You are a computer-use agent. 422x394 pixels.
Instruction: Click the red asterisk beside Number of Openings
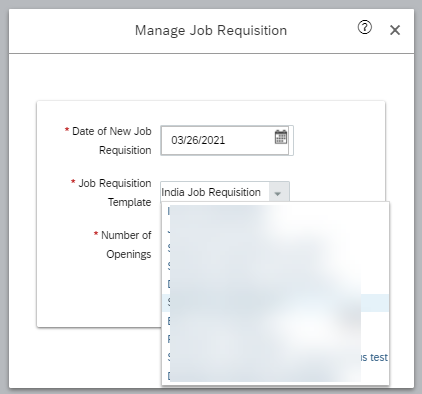[x=96, y=234]
